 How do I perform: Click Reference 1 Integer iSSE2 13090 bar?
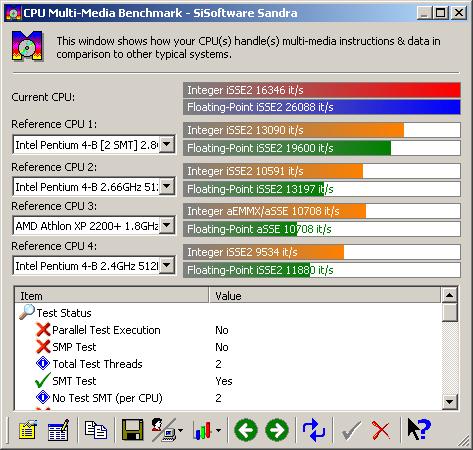click(x=322, y=130)
